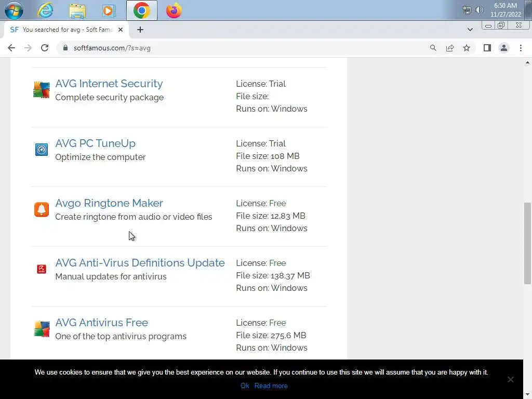Open the zoom magnifier icon in address bar
The height and width of the screenshot is (399, 532).
click(433, 48)
